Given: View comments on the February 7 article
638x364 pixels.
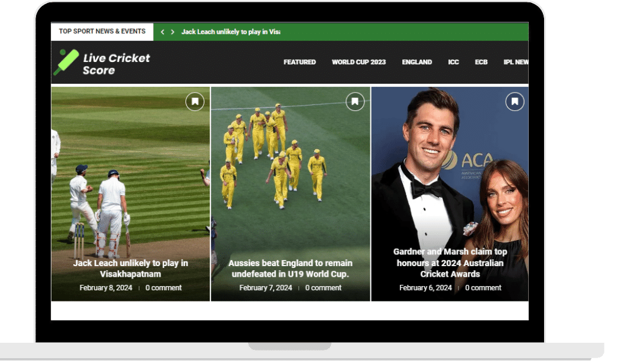Looking at the screenshot, I should click(323, 288).
